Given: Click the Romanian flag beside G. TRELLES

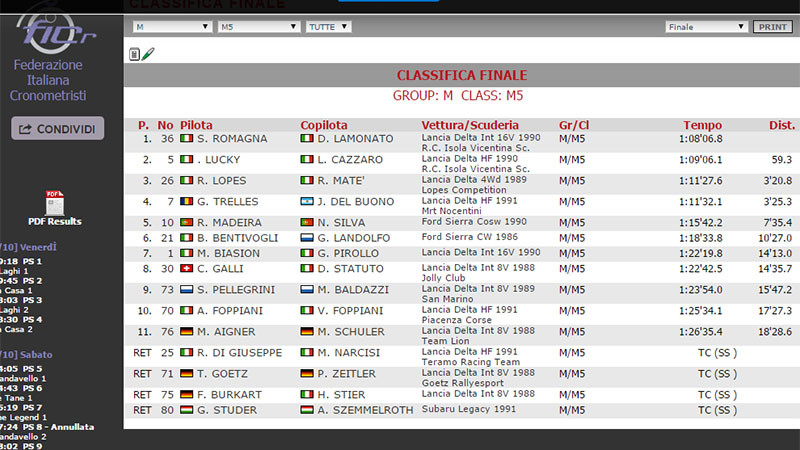Looking at the screenshot, I should tap(186, 201).
